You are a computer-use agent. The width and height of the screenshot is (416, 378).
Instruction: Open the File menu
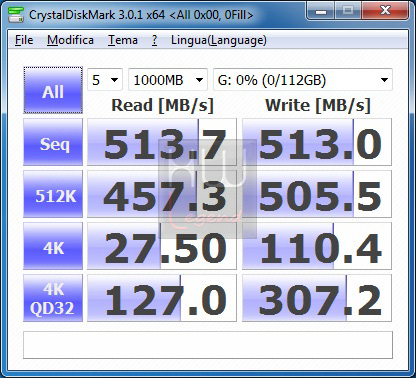pos(24,40)
